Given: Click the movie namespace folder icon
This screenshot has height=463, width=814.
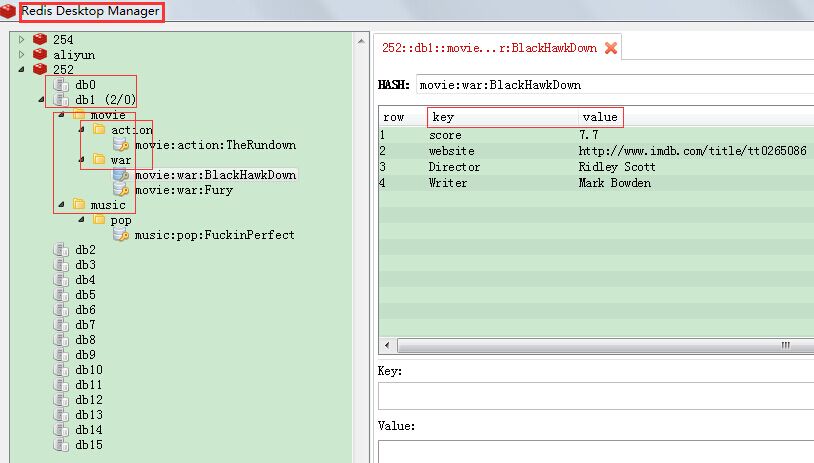Looking at the screenshot, I should point(79,114).
